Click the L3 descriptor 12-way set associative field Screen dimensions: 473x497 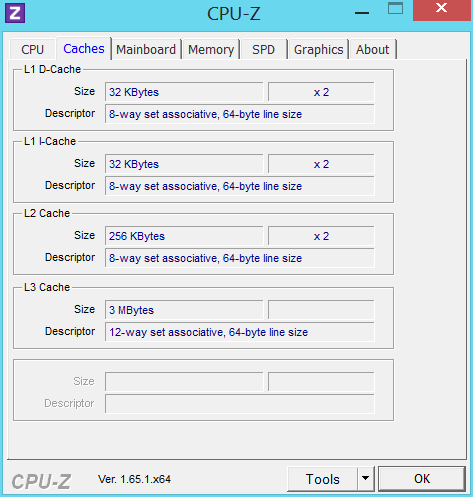tap(240, 332)
